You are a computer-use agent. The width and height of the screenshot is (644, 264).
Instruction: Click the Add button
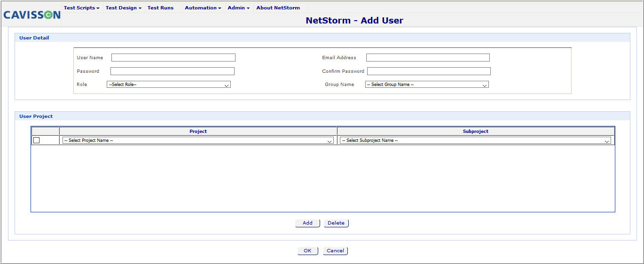[307, 223]
